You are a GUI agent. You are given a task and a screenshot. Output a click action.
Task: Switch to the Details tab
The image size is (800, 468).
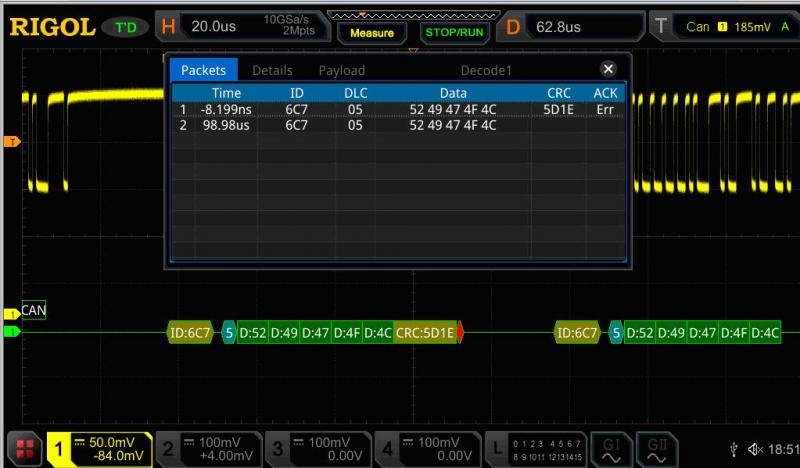pyautogui.click(x=272, y=70)
